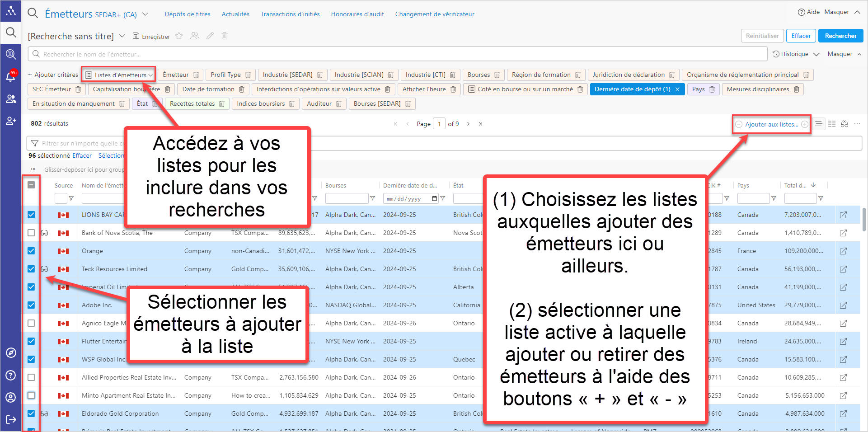Screen dimensions: 868x432
Task: Delete the Auditeur criterion via trash icon
Action: tap(339, 104)
